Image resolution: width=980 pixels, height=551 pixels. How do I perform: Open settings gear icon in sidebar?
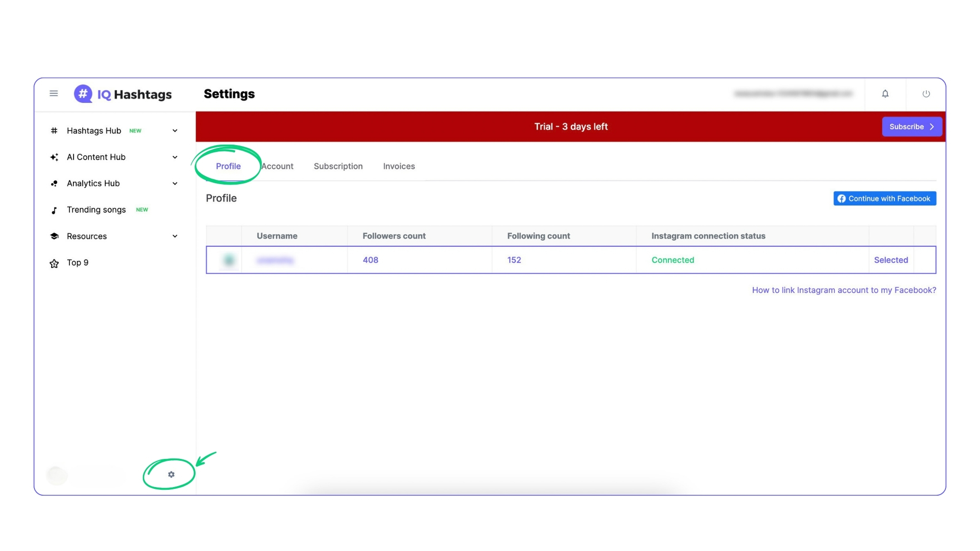click(x=171, y=474)
